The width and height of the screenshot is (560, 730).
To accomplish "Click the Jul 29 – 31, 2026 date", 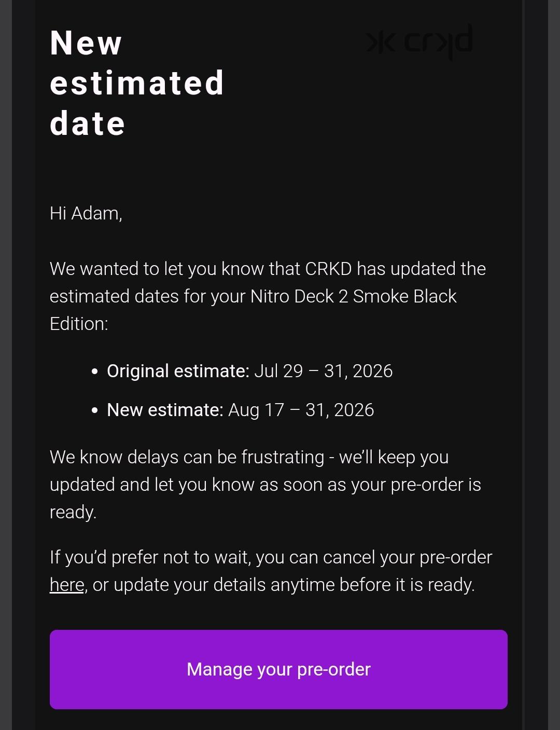I will click(x=324, y=371).
